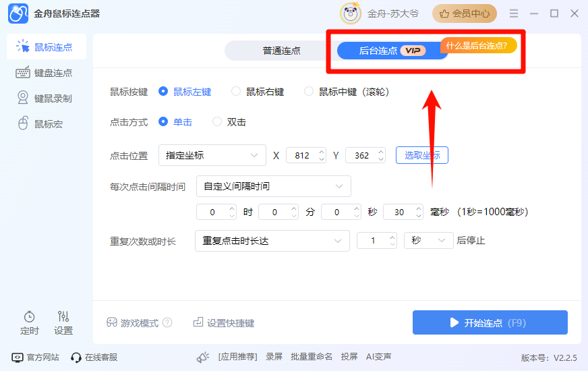Image resolution: width=588 pixels, height=371 pixels.
Task: Open the 秒 time unit dropdown
Action: click(x=428, y=240)
